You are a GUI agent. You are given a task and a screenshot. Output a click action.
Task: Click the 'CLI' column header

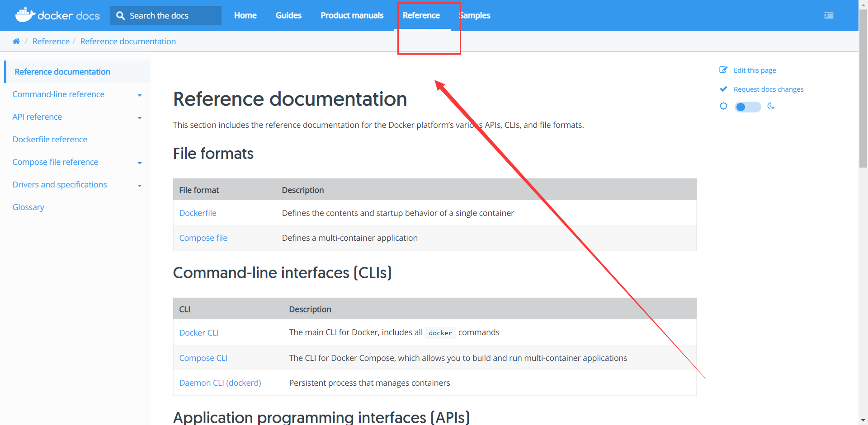(185, 309)
